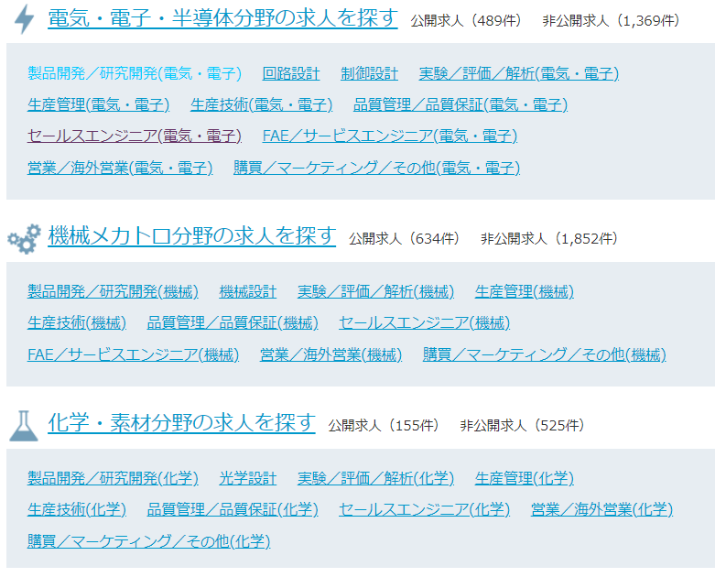The width and height of the screenshot is (726, 588).
Task: Go to 実験／評価／解析(機械)
Action: point(375,292)
